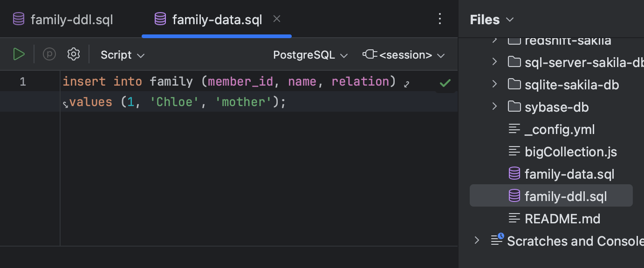This screenshot has height=268, width=644.
Task: Click line number 1 in the gutter
Action: 22,81
